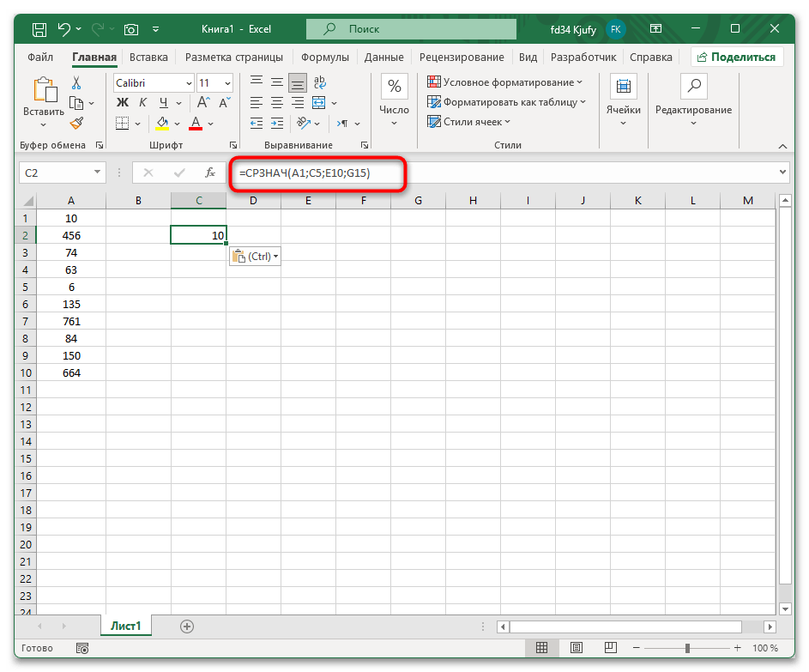Click the Wrap Text icon

320,82
